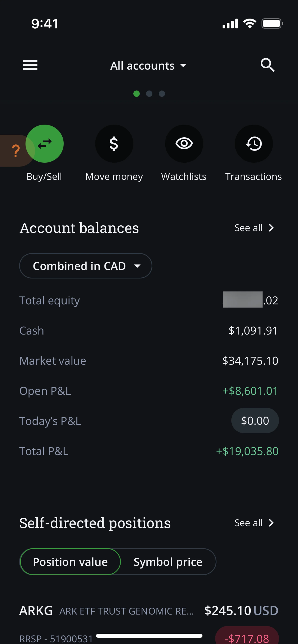298x644 pixels.
Task: Open the hamburger navigation menu
Action: [x=30, y=65]
